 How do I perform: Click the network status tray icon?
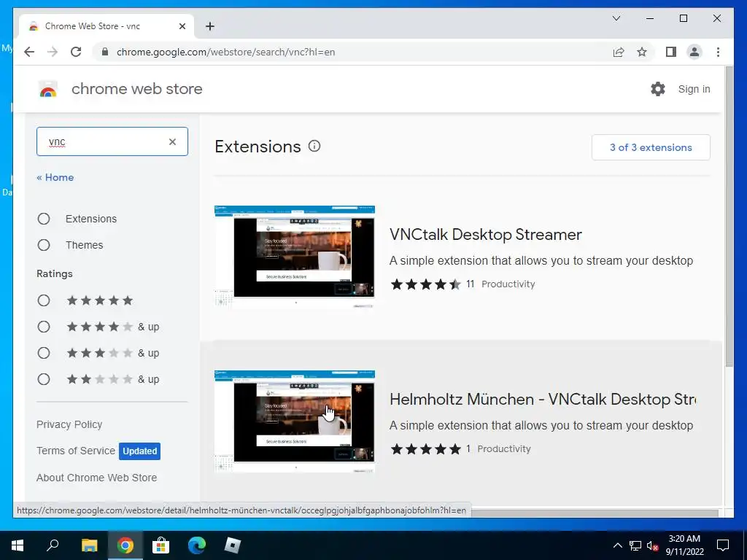[635, 545]
